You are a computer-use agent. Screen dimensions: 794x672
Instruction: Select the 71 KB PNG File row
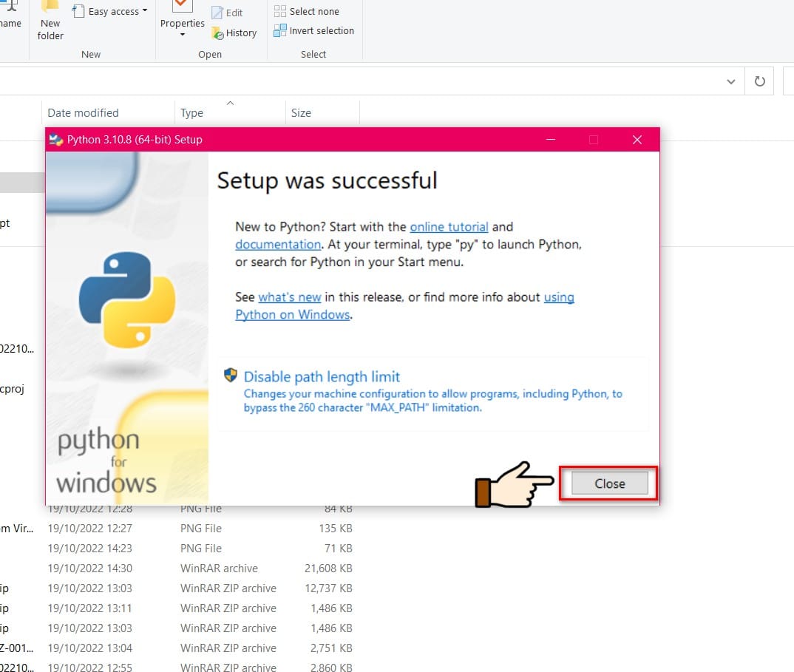[177, 549]
